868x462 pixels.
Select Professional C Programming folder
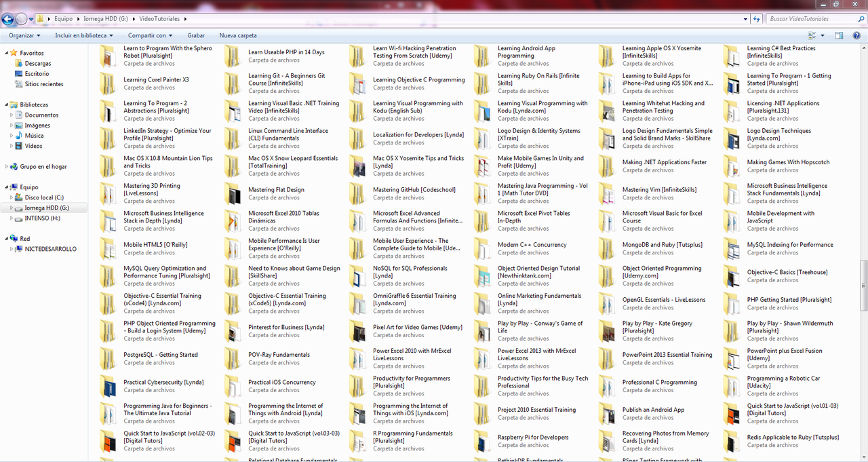[x=649, y=386]
